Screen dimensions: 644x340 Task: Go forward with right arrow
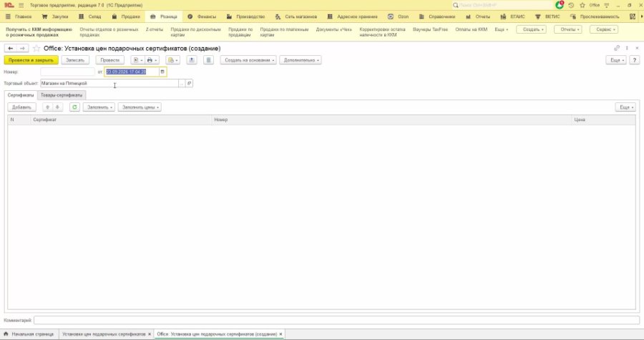[23, 49]
